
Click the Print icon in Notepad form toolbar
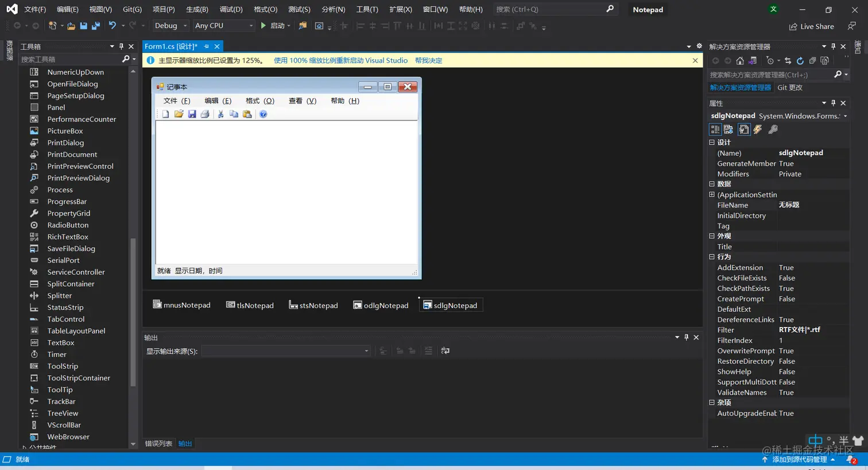[x=205, y=114]
